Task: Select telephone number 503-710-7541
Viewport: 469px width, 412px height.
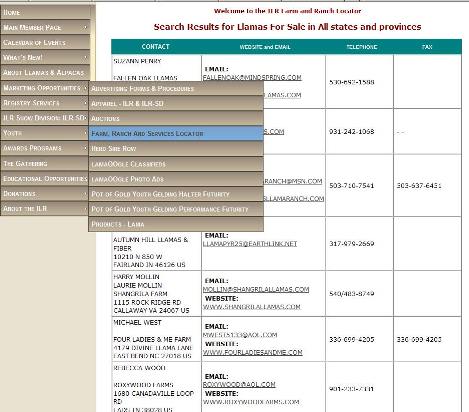Action: coord(352,186)
